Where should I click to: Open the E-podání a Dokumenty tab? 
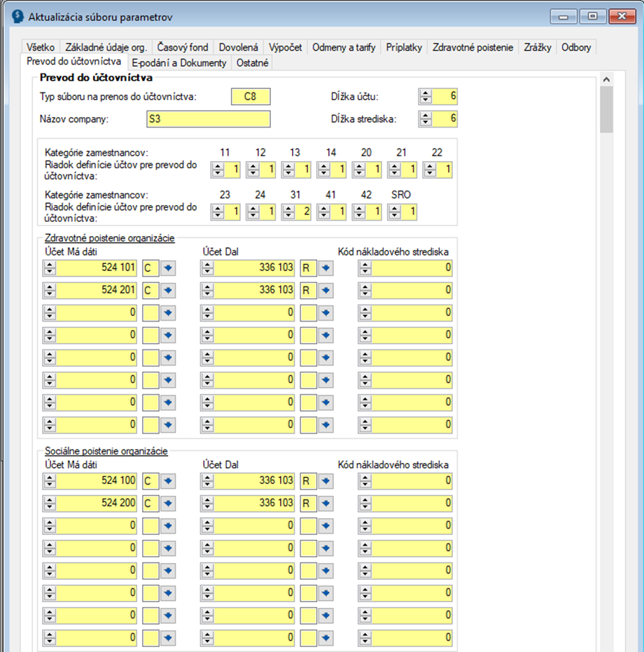[x=179, y=63]
